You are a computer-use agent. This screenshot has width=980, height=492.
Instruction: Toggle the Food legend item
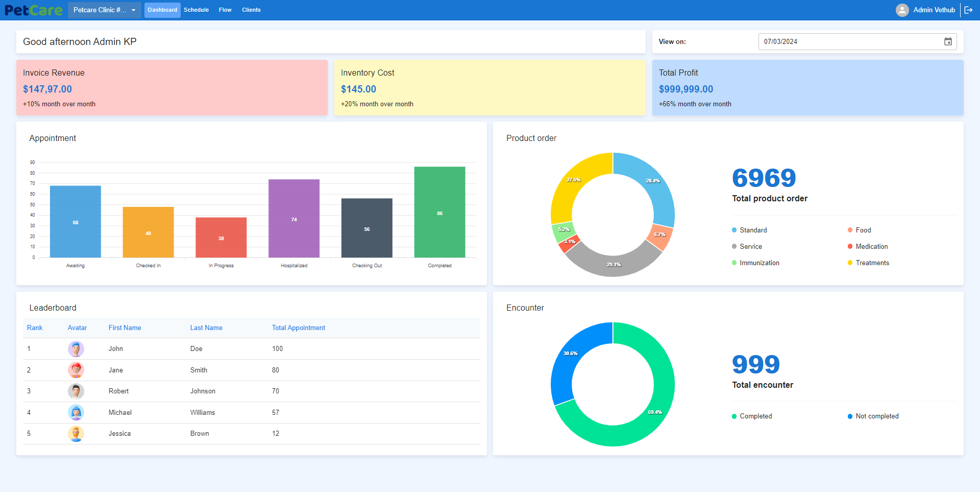(x=860, y=230)
